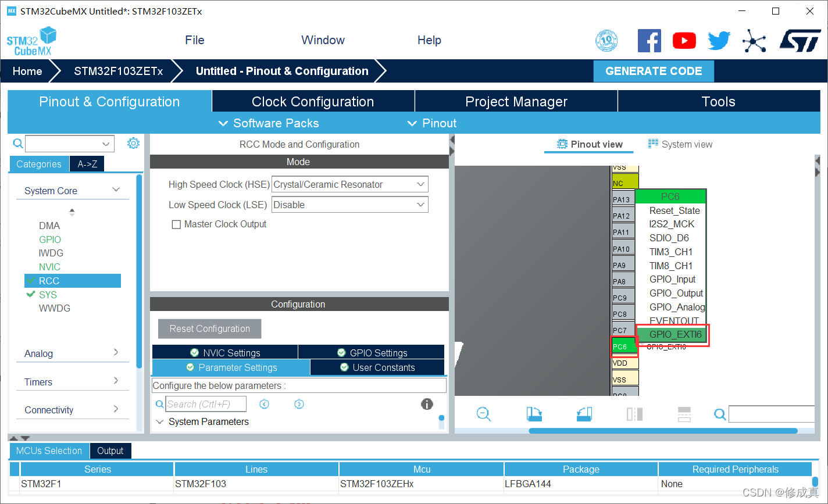Screen dimensions: 828x504
Task: Open the Software Packs dropdown
Action: tap(269, 123)
